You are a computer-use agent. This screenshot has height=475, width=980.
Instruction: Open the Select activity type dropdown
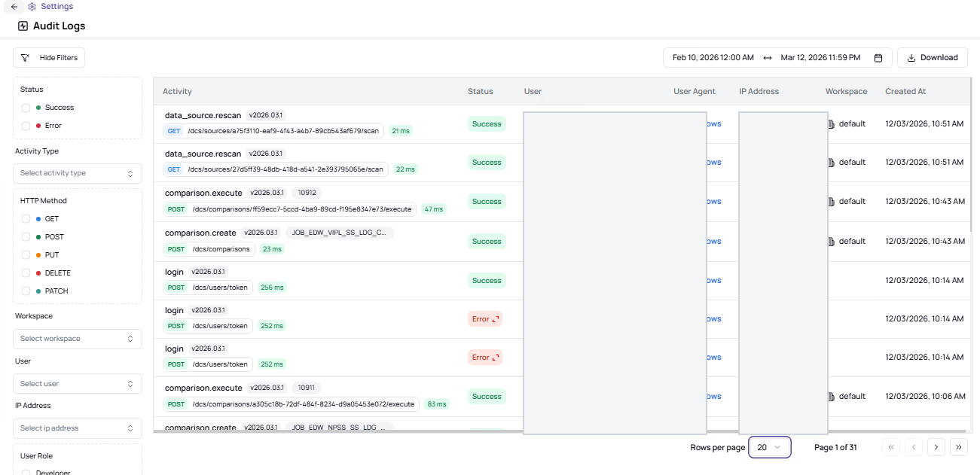tap(77, 173)
